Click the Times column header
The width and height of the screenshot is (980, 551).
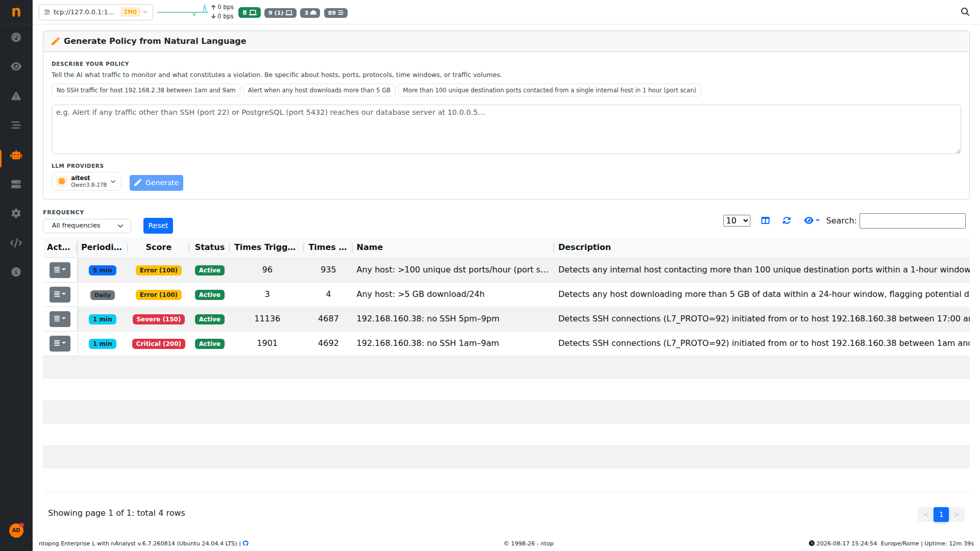tap(327, 247)
